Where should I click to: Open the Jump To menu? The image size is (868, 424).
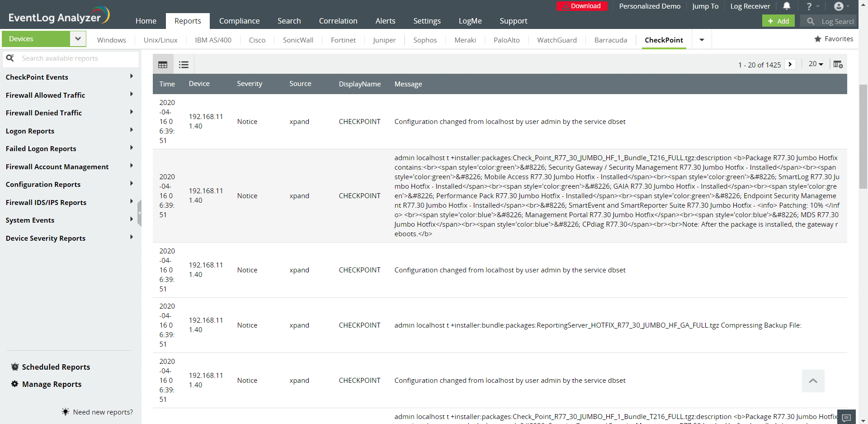click(x=705, y=6)
